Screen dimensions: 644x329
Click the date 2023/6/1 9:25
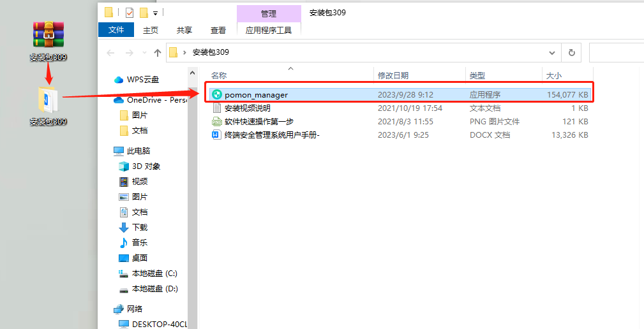(x=403, y=135)
